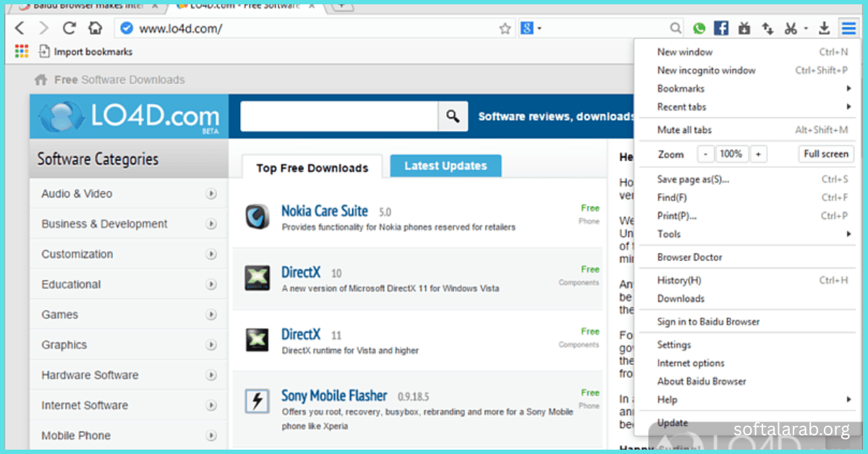The image size is (868, 454).
Task: Open the Sony Mobile Flasher link
Action: [x=334, y=395]
